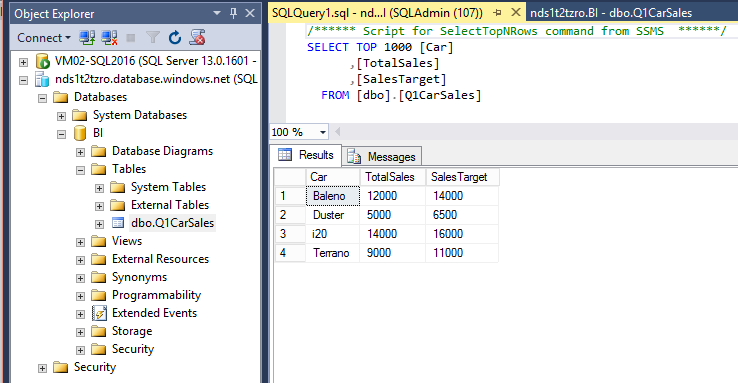Expand the server-level Security folder
The image size is (738, 383).
(42, 368)
